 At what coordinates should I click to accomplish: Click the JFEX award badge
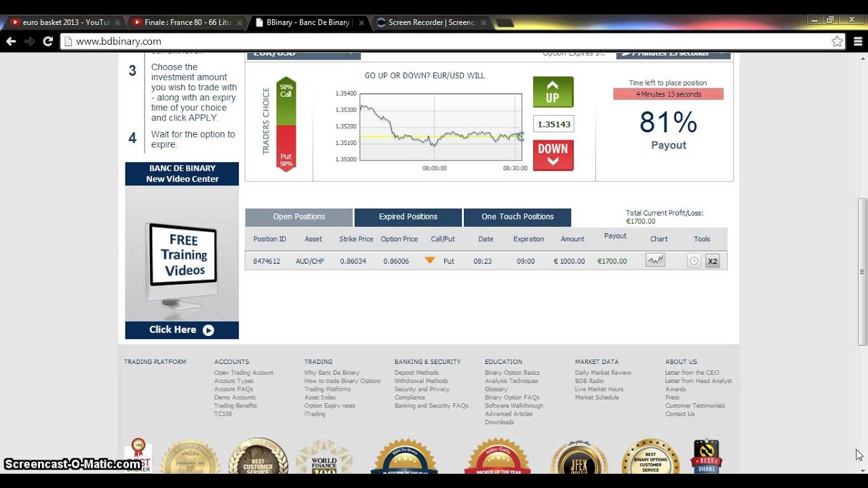pos(579,456)
